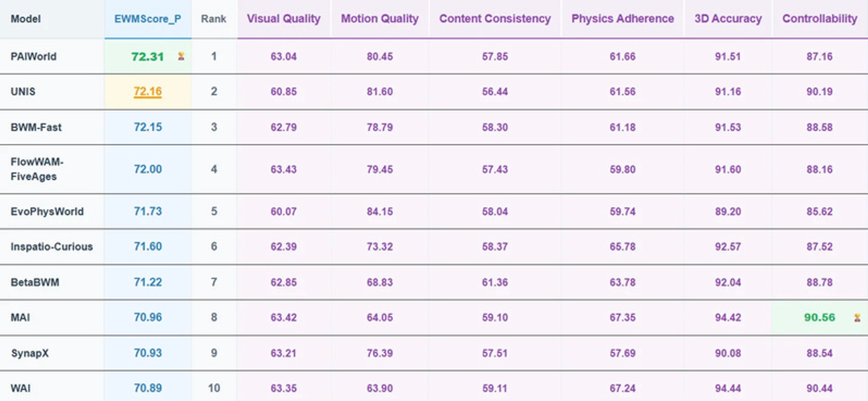Click the 63.43 Visual Quality value

(x=283, y=169)
